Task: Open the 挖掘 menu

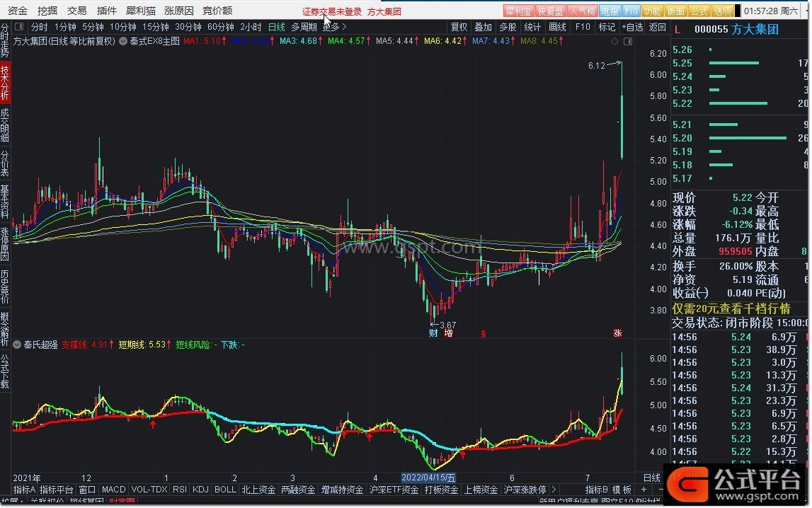Action: [x=47, y=11]
